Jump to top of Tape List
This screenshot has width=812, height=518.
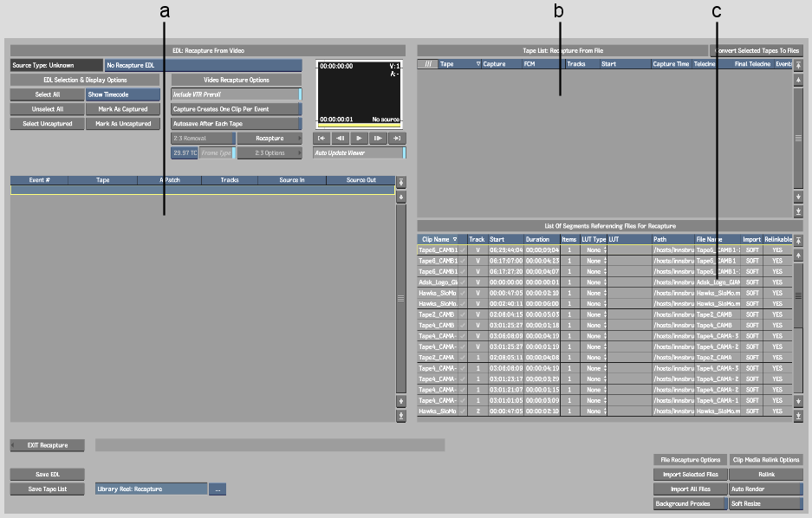pyautogui.click(x=798, y=65)
